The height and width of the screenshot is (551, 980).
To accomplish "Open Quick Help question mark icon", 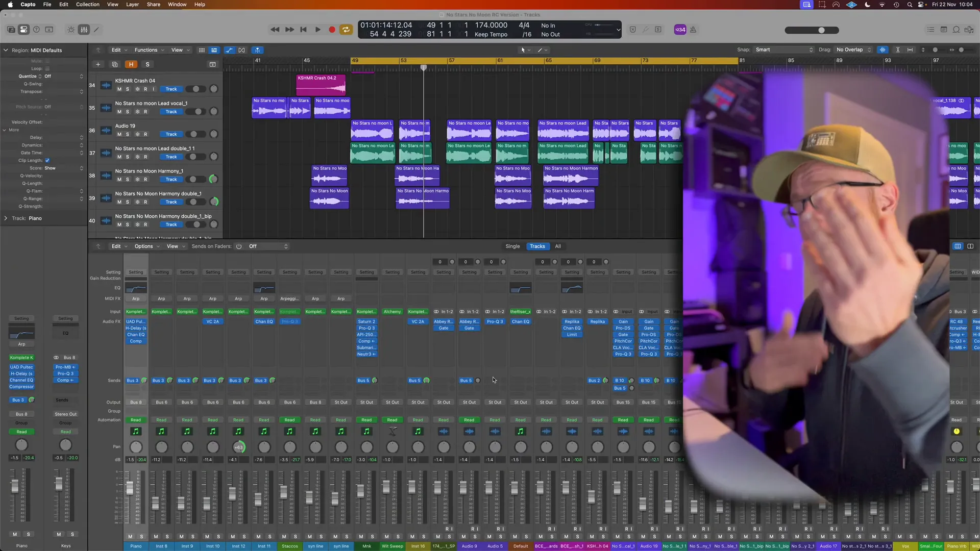I will (x=36, y=30).
